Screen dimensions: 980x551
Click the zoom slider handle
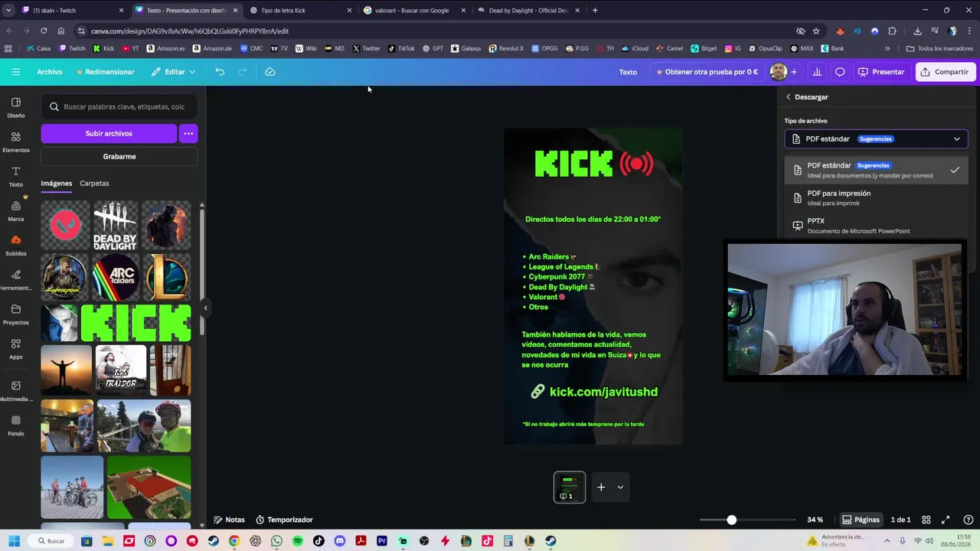(x=731, y=520)
